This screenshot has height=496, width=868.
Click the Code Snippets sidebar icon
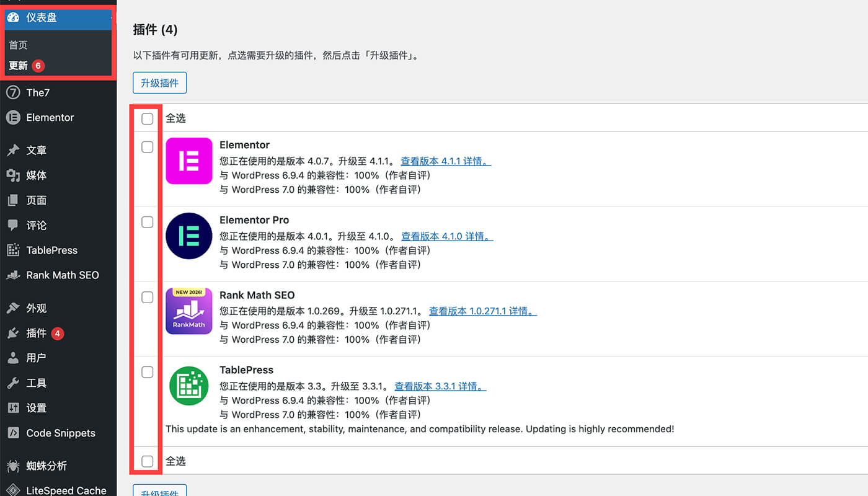[13, 433]
